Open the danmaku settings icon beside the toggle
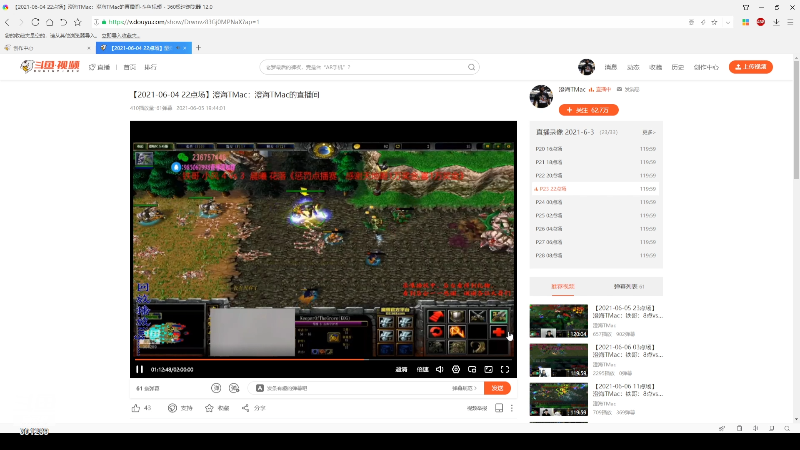This screenshot has height=450, width=800. point(234,388)
